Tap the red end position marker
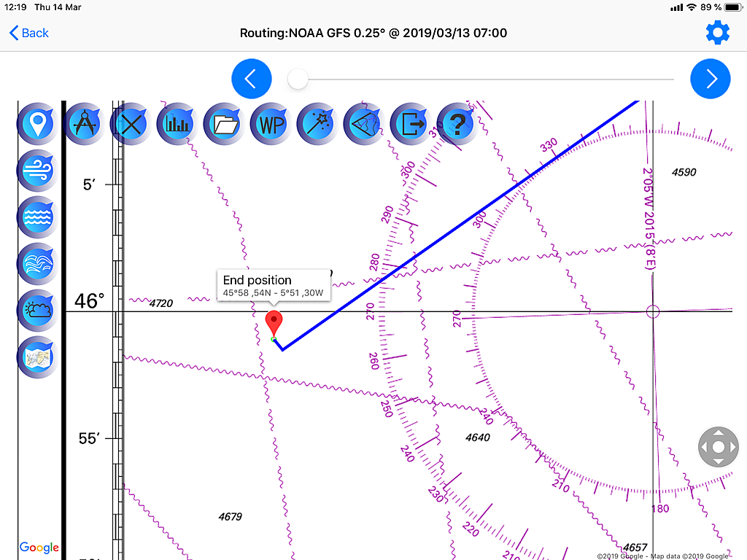The image size is (747, 560). (274, 324)
